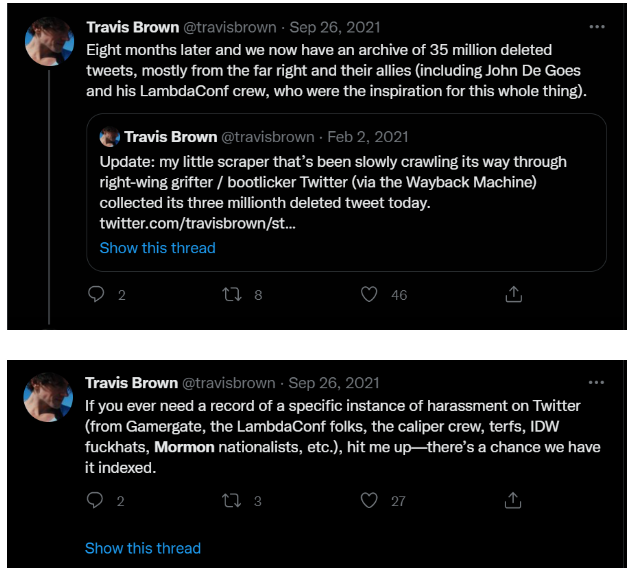This screenshot has width=628, height=568.
Task: Open more options menu on first tweet
Action: coord(597,27)
